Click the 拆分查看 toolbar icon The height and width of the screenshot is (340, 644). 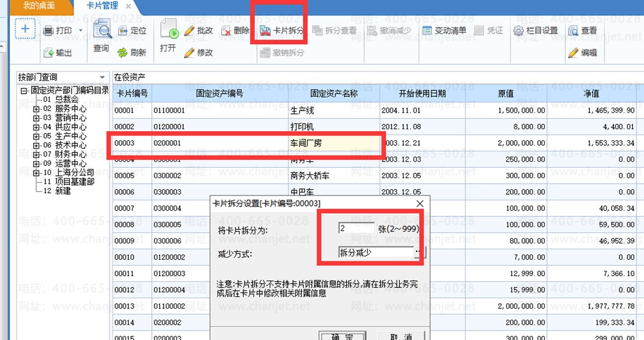[317, 31]
